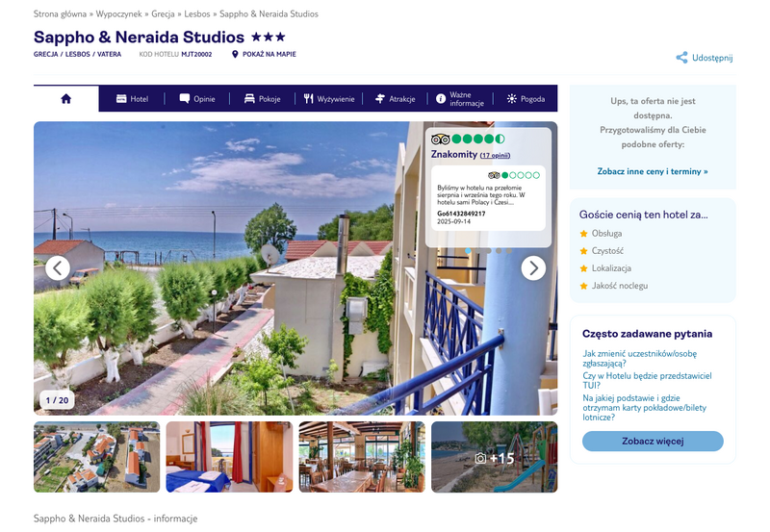The image size is (770, 532).
Task: Go to next gallery photo arrow
Action: click(x=533, y=268)
